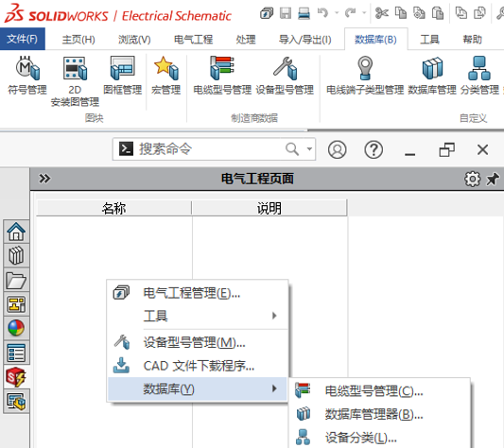504x448 pixels.
Task: Open 2D 安装图管理 footprint manager
Action: [x=75, y=81]
